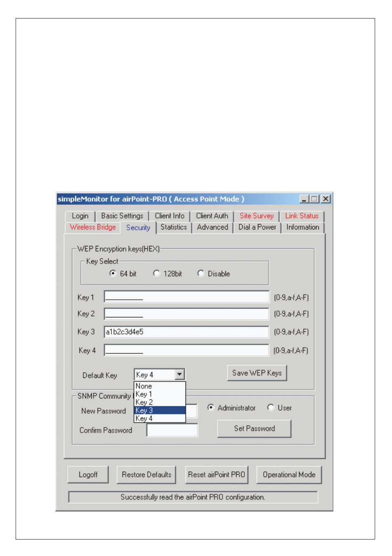
Task: Toggle the Default Key dropdown arrow
Action: point(179,375)
